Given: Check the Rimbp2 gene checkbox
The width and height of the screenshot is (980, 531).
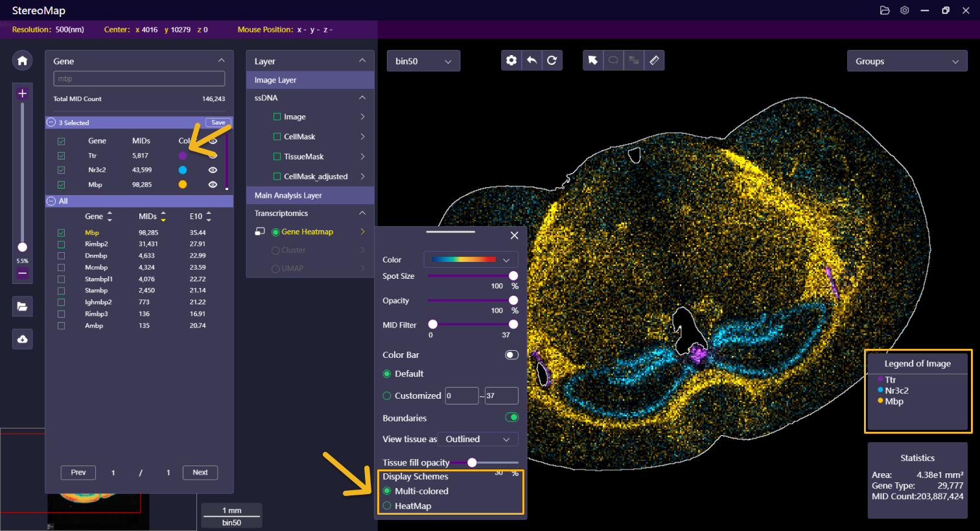Looking at the screenshot, I should 62,244.
